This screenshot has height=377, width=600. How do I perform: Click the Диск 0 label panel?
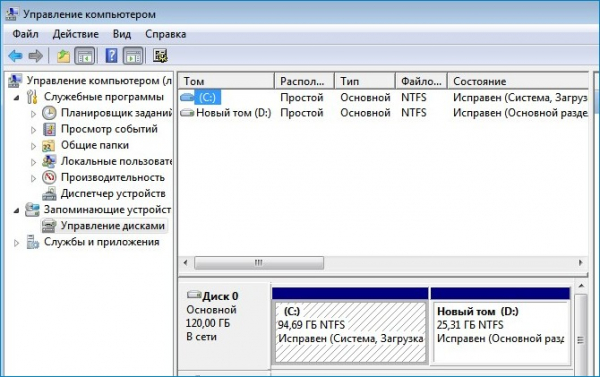[224, 326]
